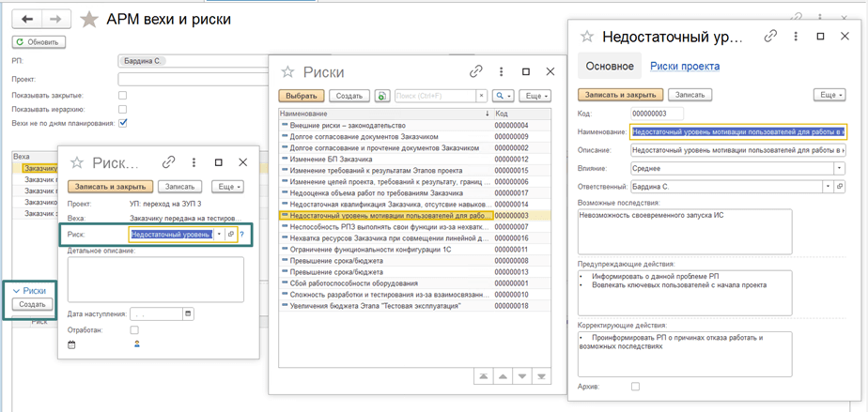This screenshot has height=412, width=868.
Task: Expand the Еще menu in Риски list
Action: [534, 96]
